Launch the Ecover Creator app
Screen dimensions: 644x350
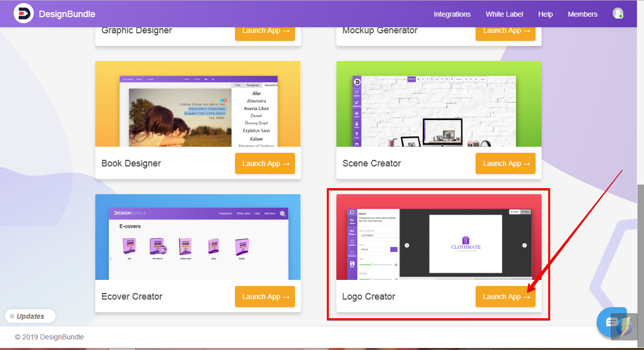coord(265,297)
